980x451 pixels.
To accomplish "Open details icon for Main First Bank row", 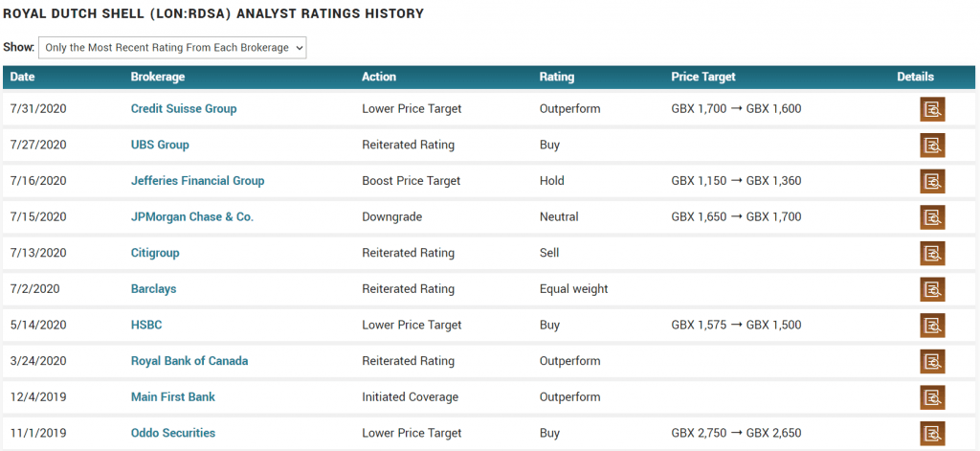I will (x=932, y=397).
